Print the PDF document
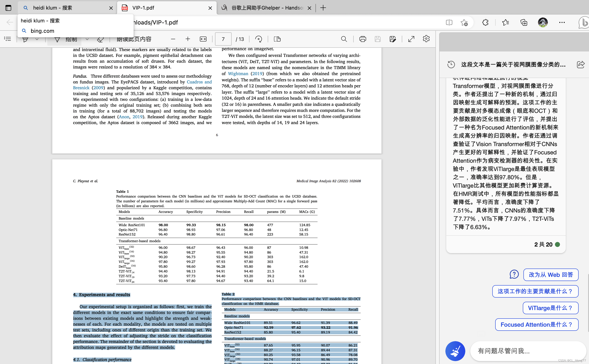Screen dimensions: 589x364 pyautogui.click(x=363, y=39)
